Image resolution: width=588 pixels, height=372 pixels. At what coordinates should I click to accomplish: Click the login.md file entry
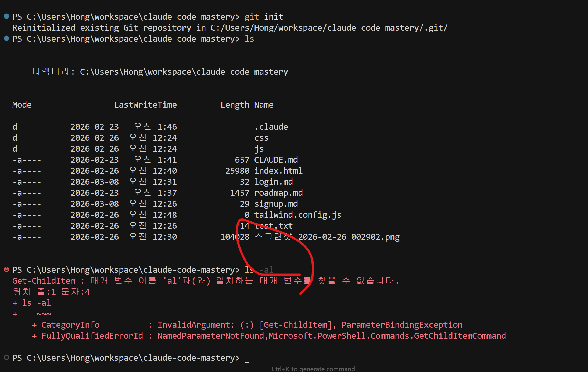[273, 182]
